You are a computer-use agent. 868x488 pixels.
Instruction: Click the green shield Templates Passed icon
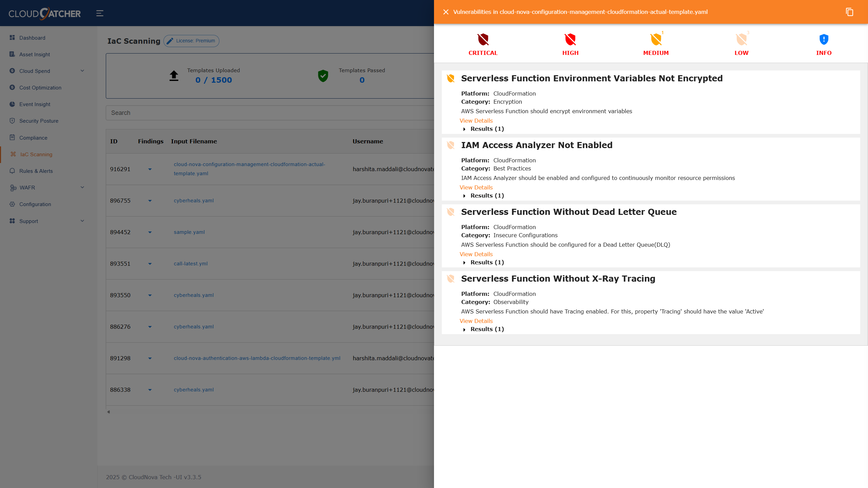(323, 76)
